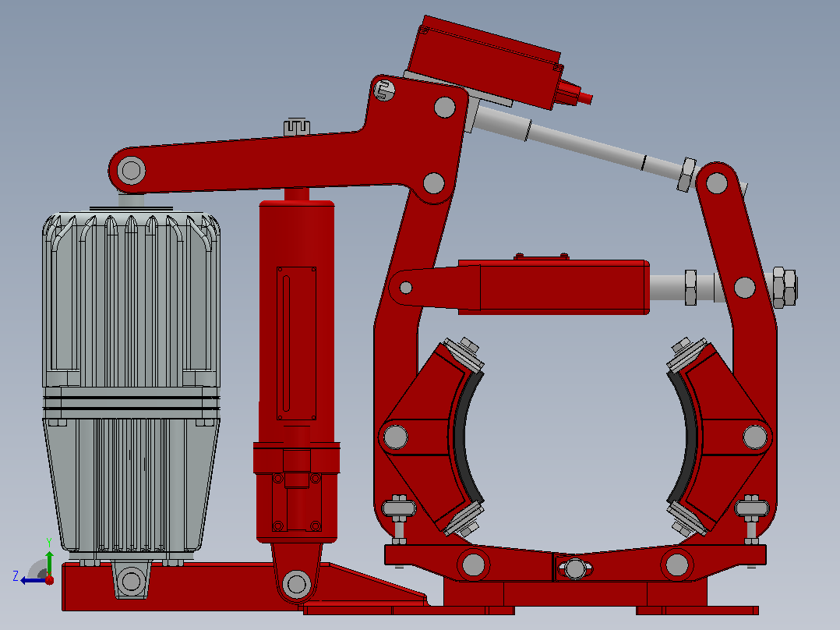The width and height of the screenshot is (840, 630).
Task: Select the castellated nut on top of the lever
Action: [x=297, y=126]
